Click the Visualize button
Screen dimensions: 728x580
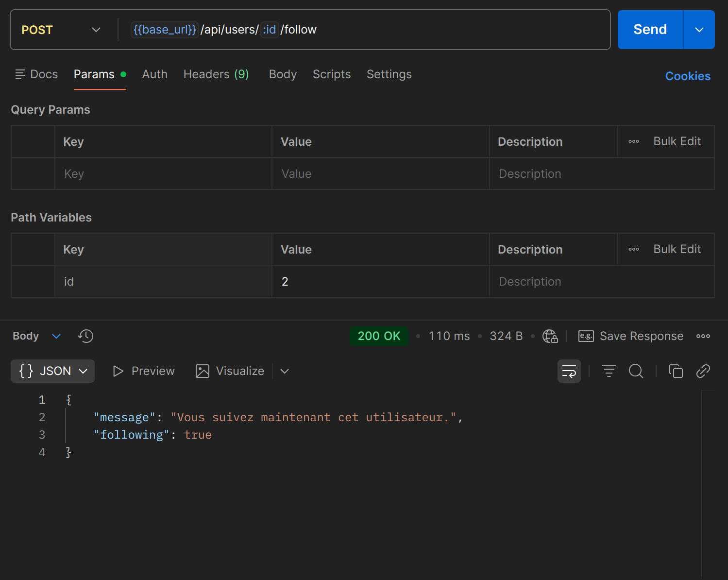coord(230,371)
